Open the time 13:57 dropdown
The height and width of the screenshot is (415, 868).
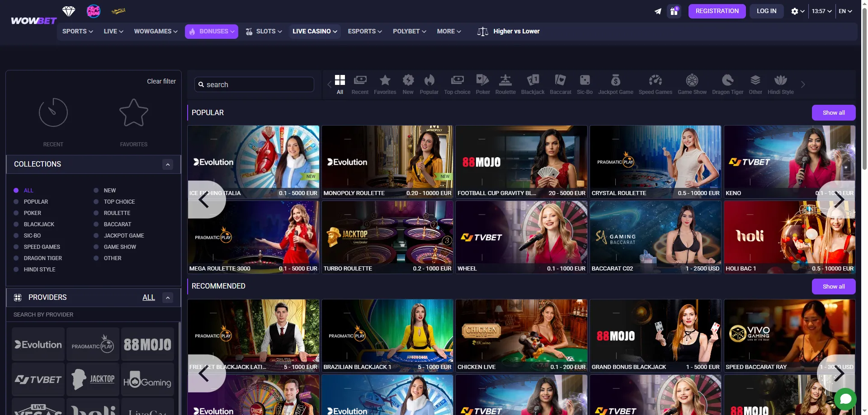tap(822, 11)
